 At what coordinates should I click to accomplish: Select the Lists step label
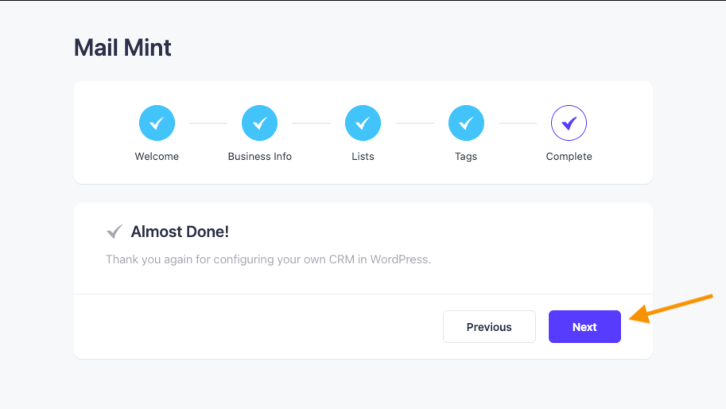coord(363,157)
